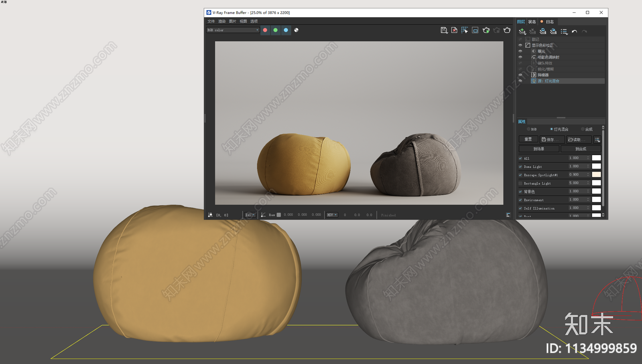This screenshot has width=642, height=364.
Task: Click the render teapot icon
Action: 507,30
